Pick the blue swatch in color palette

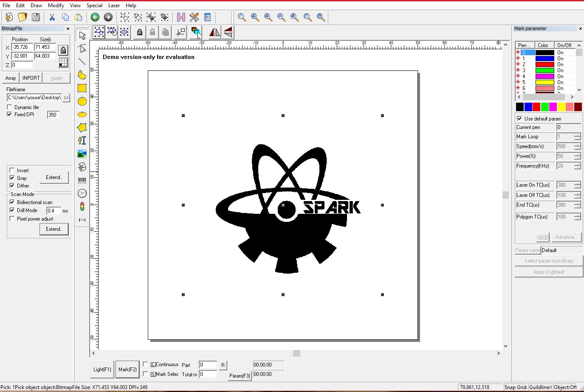[x=528, y=107]
